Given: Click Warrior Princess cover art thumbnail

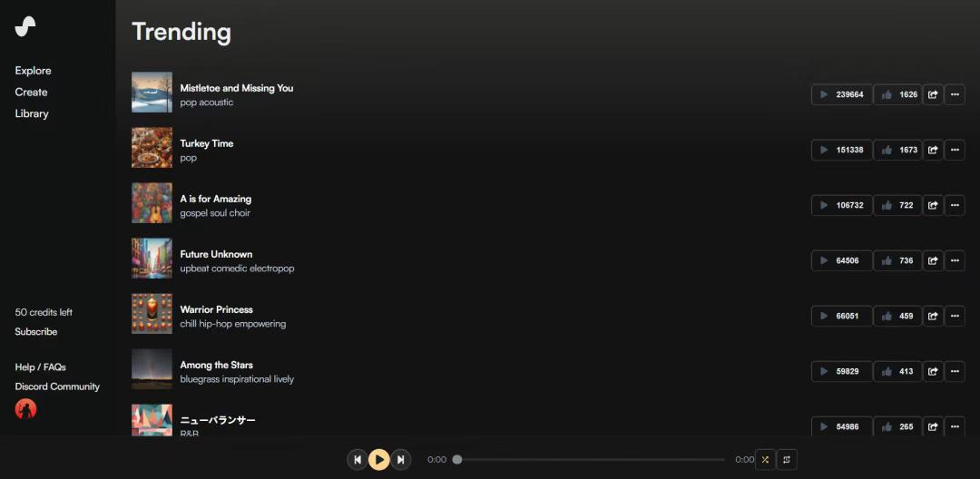Looking at the screenshot, I should coord(152,314).
